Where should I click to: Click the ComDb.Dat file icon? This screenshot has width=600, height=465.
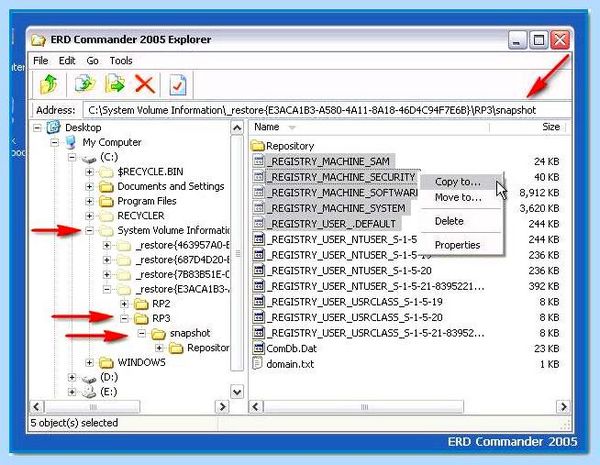pos(259,348)
